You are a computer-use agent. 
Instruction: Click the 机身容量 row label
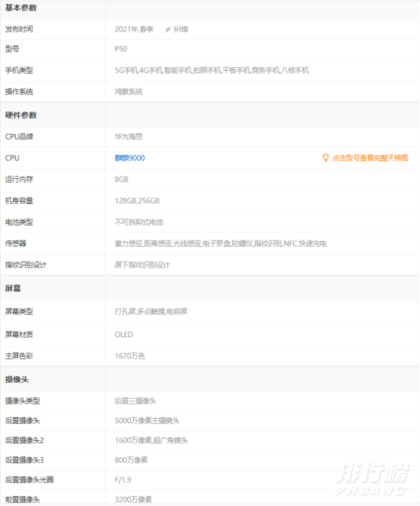19,200
